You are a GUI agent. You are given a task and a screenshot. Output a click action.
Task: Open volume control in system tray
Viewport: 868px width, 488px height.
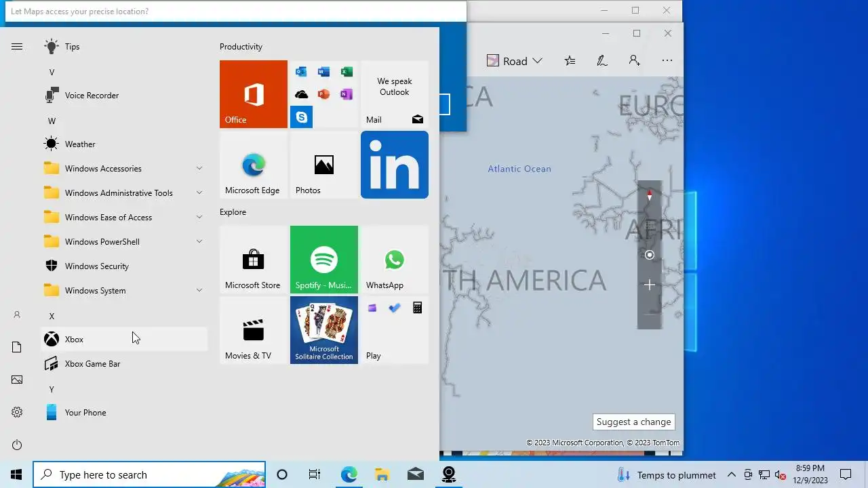point(780,474)
